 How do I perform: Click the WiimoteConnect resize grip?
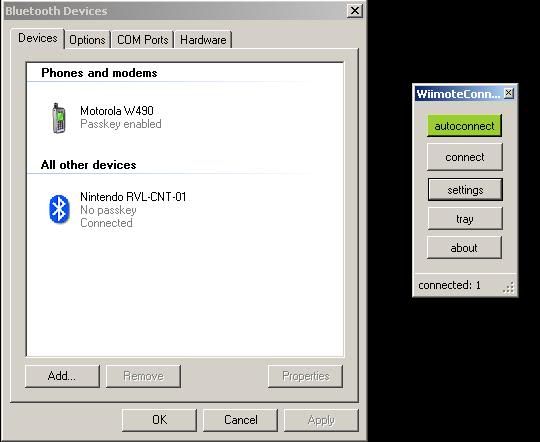(509, 288)
